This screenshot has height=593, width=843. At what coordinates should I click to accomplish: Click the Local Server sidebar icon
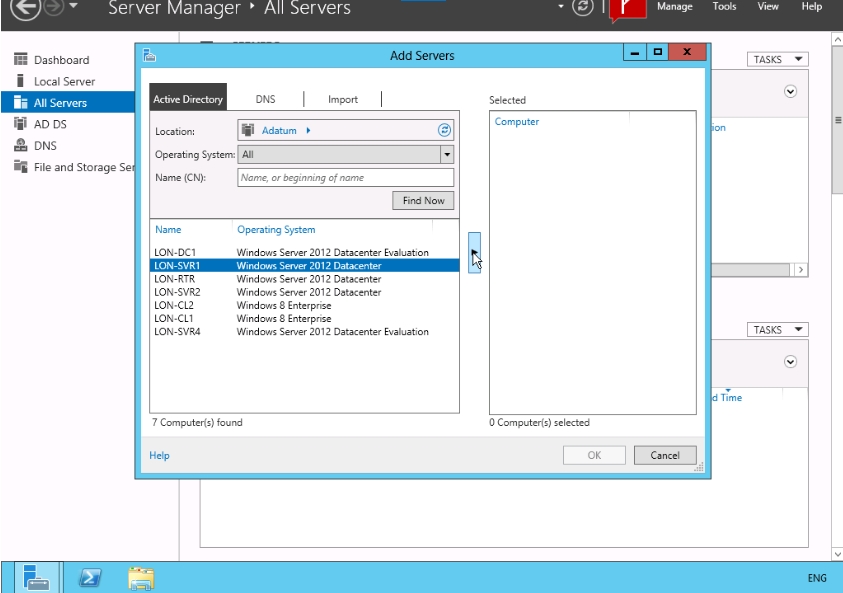[x=20, y=81]
